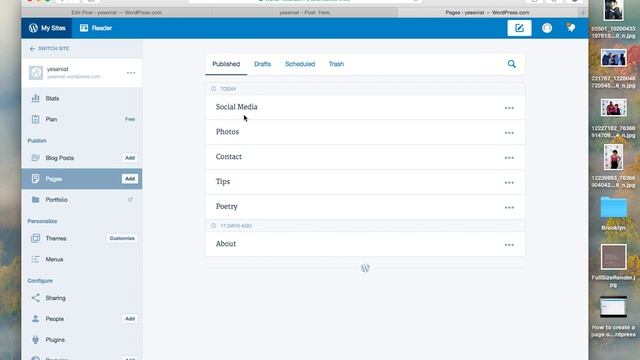Open the user profile avatar icon
The width and height of the screenshot is (640, 360).
pos(547,28)
